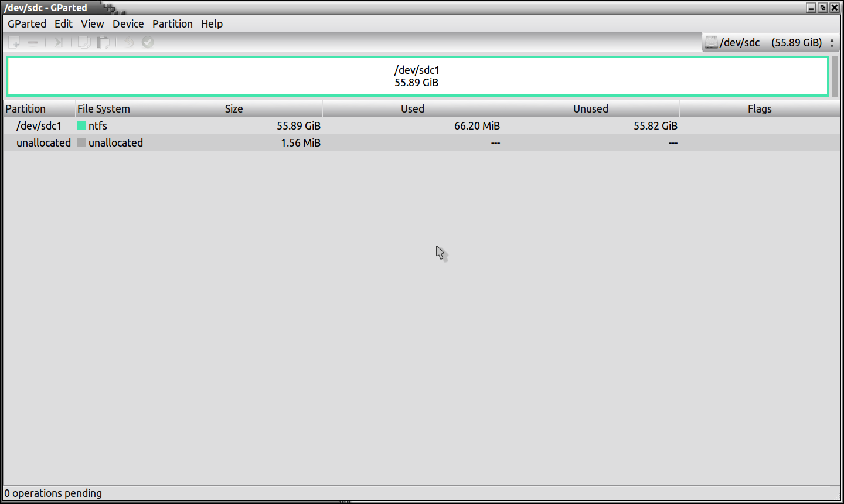Open the Help menu
The height and width of the screenshot is (504, 844).
click(212, 24)
